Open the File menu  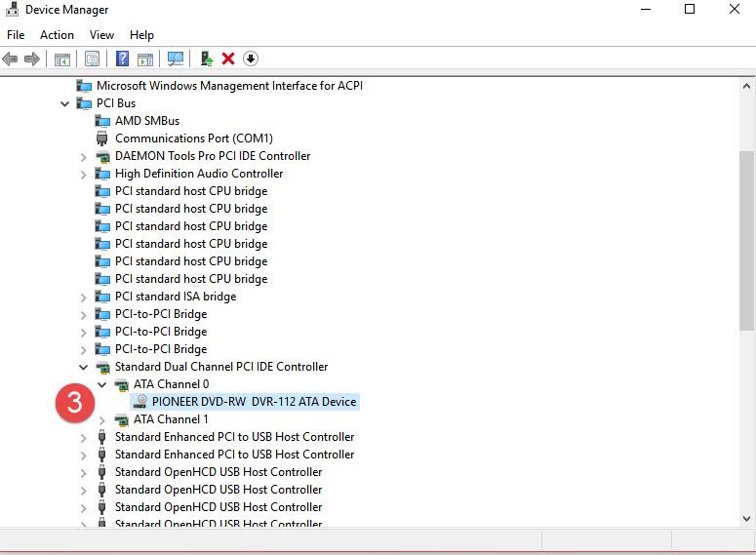(16, 35)
